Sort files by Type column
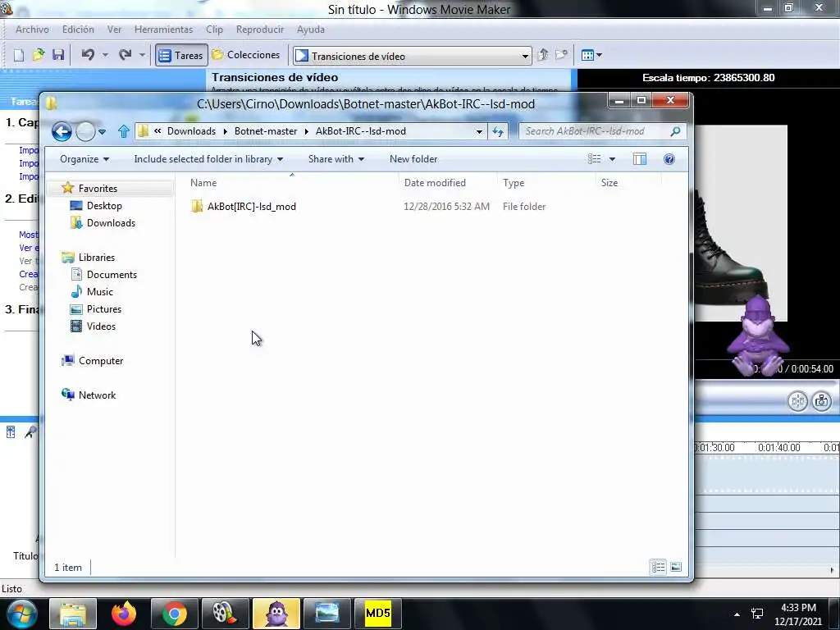The image size is (840, 630). pyautogui.click(x=546, y=183)
